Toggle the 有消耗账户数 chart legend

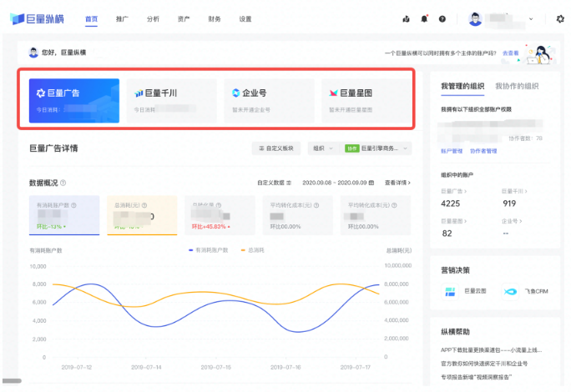[x=209, y=250]
